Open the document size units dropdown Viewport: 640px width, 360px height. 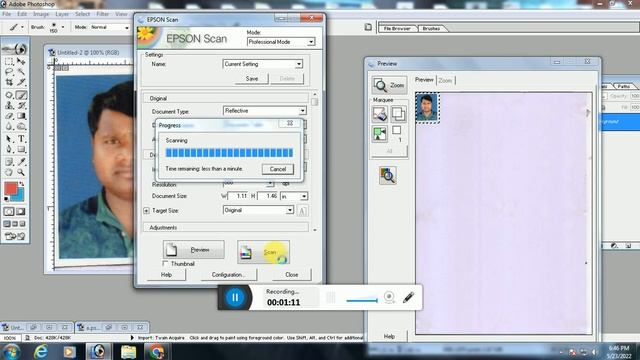pyautogui.click(x=304, y=196)
